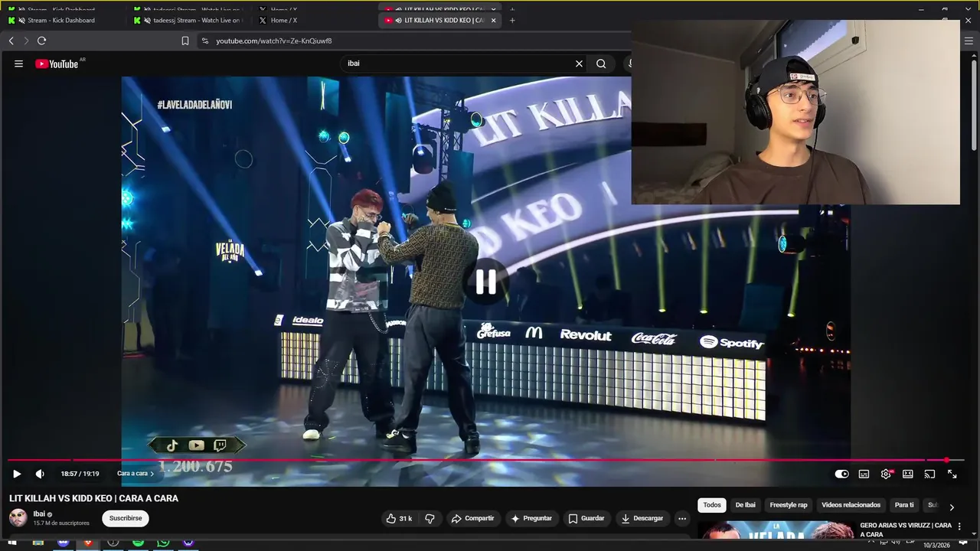Screen dimensions: 980x551
Task: Open the Windows Start button
Action: point(11,543)
